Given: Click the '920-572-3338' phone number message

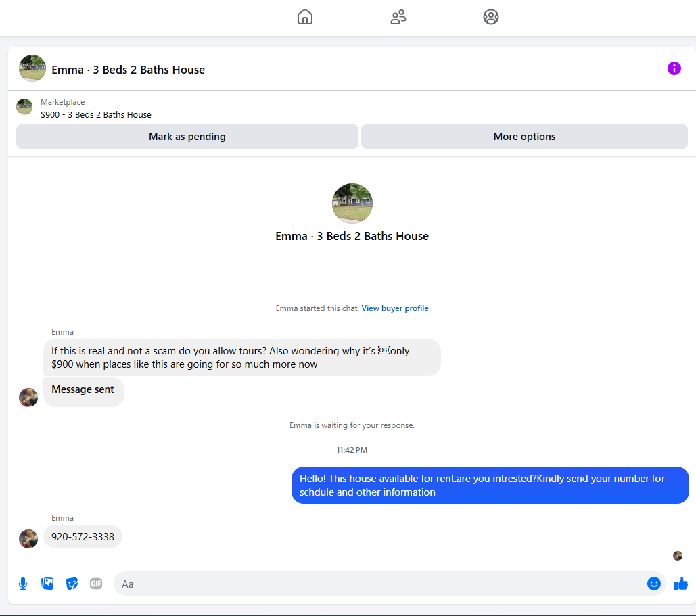Looking at the screenshot, I should [83, 537].
